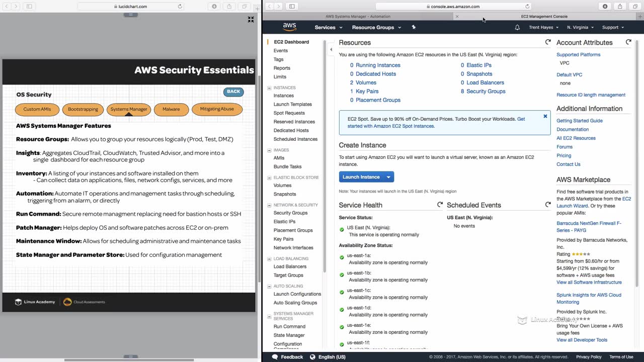Image resolution: width=644 pixels, height=362 pixels.
Task: Refresh the Resources section
Action: pyautogui.click(x=548, y=42)
